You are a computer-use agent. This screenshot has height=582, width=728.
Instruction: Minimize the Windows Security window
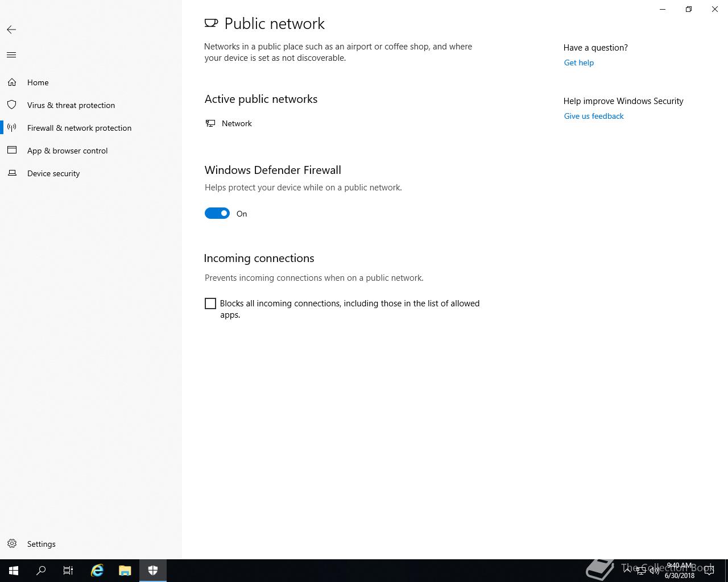(663, 9)
